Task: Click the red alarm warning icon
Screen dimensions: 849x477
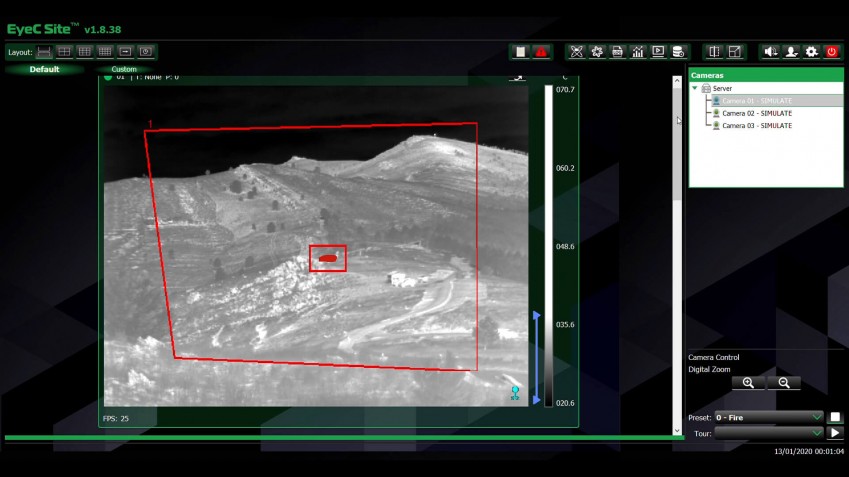Action: [x=541, y=52]
